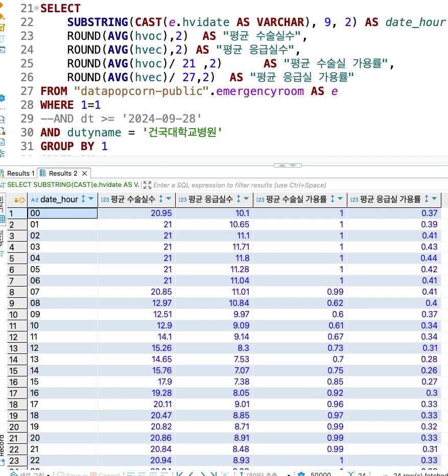Click the 0.62 cell in 평균 수술실 가용률
This screenshot has width=448, height=476.
(x=300, y=303)
